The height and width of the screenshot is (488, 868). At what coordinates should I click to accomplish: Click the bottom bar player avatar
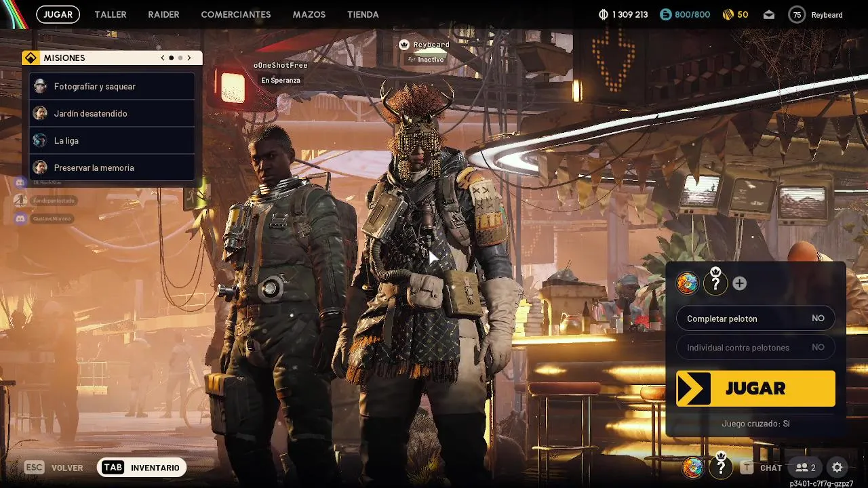click(x=692, y=467)
